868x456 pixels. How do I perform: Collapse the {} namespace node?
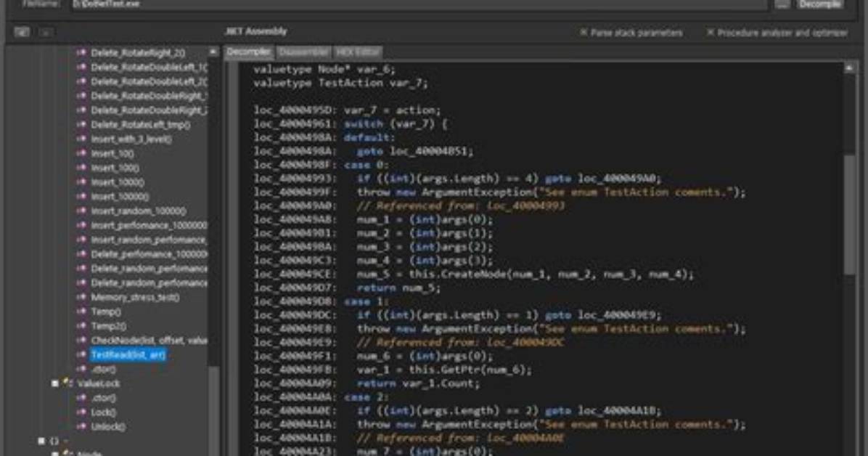(x=41, y=441)
